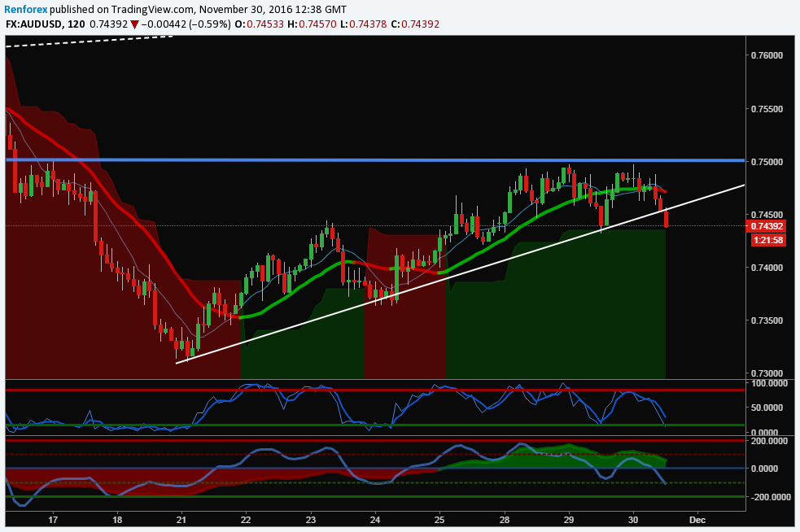
Task: Select the close value 0.74392
Action: click(421, 24)
